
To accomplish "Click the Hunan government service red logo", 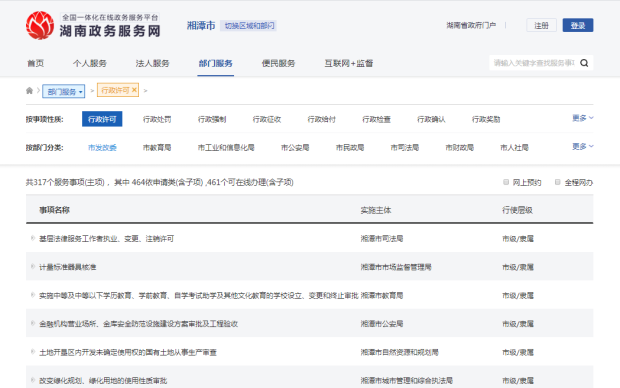I will (x=40, y=25).
